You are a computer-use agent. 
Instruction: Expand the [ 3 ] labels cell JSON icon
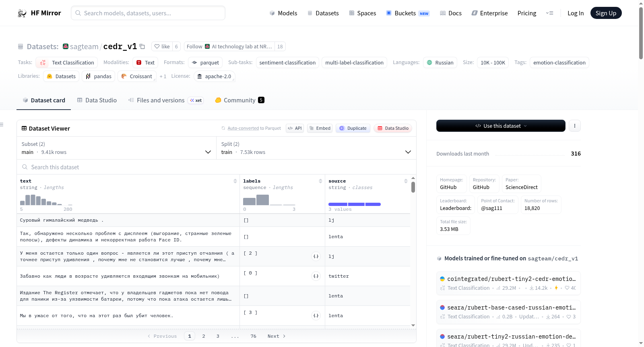(x=316, y=316)
